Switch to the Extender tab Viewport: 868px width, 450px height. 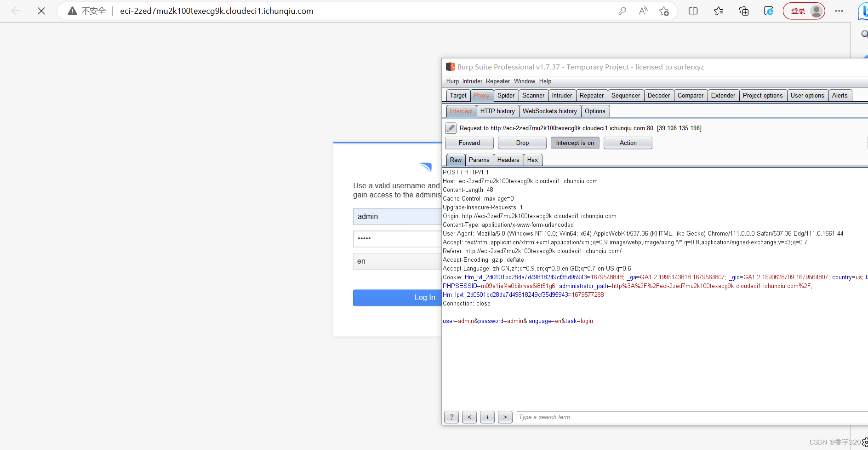pos(723,96)
